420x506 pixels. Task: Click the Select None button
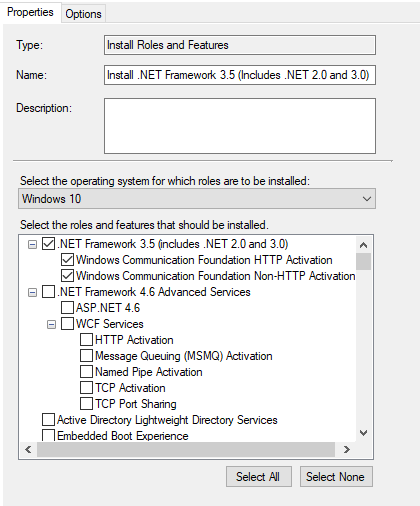(336, 477)
